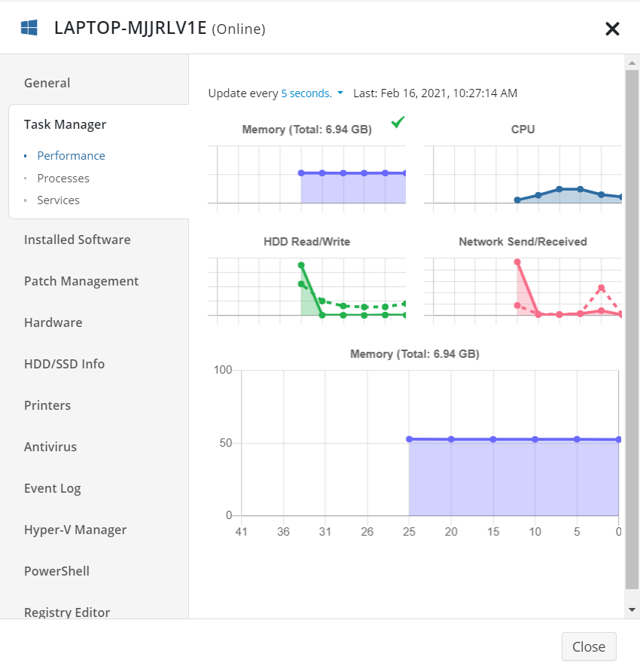Click the Close button
The image size is (640, 672).
click(x=588, y=646)
